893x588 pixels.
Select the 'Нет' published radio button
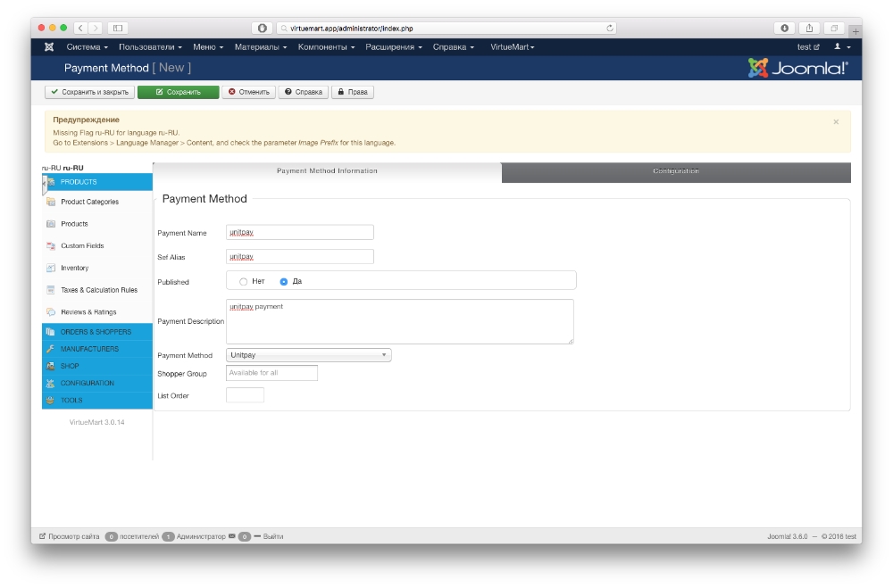[244, 281]
